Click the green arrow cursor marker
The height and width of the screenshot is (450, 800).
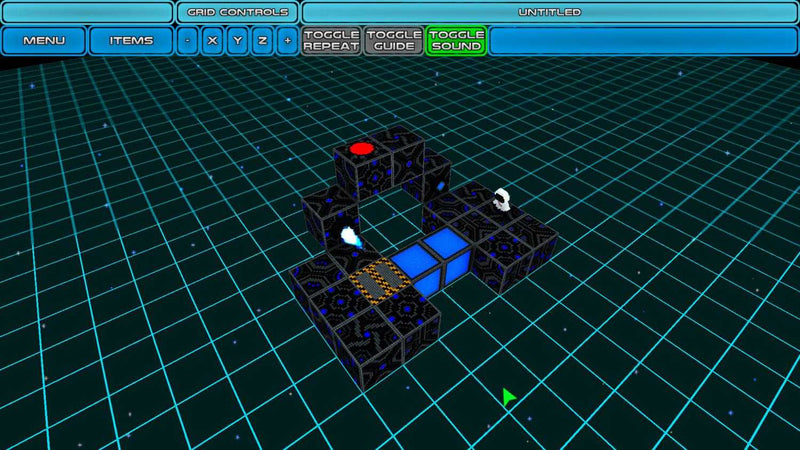click(508, 397)
